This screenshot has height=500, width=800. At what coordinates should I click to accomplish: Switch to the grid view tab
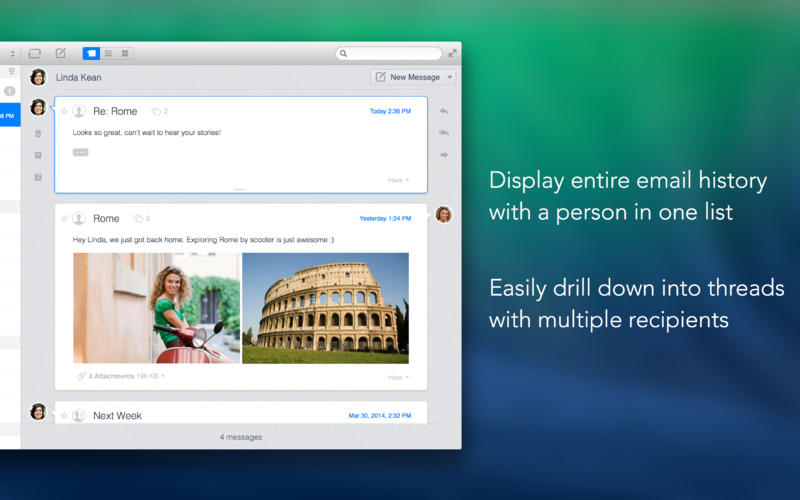(125, 53)
